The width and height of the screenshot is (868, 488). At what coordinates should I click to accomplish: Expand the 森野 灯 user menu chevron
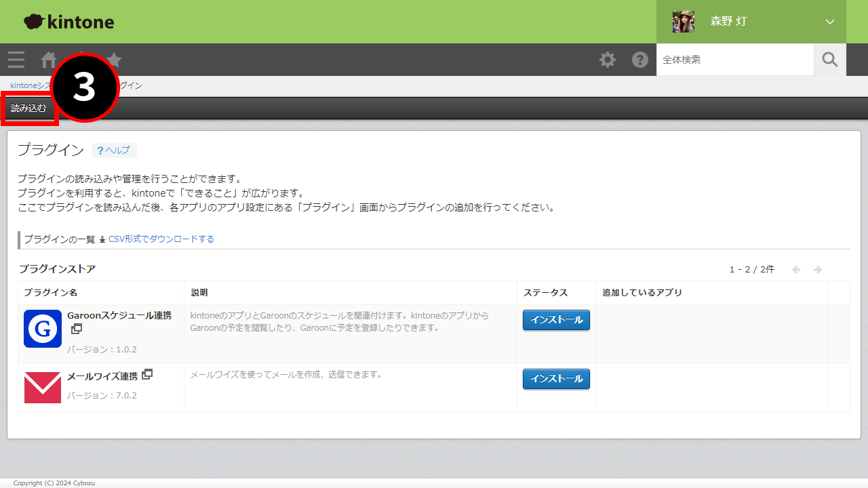[x=830, y=22]
